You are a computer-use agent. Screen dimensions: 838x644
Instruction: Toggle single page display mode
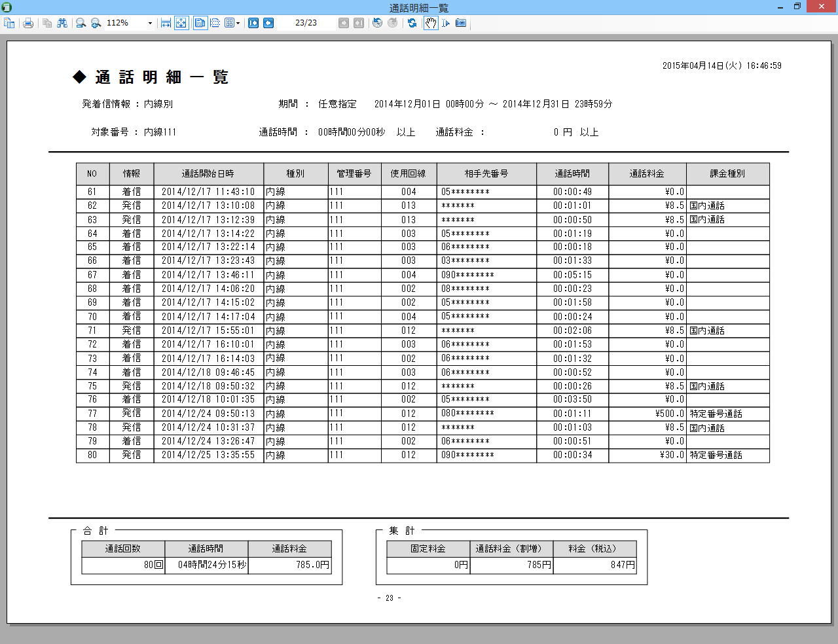pos(200,23)
